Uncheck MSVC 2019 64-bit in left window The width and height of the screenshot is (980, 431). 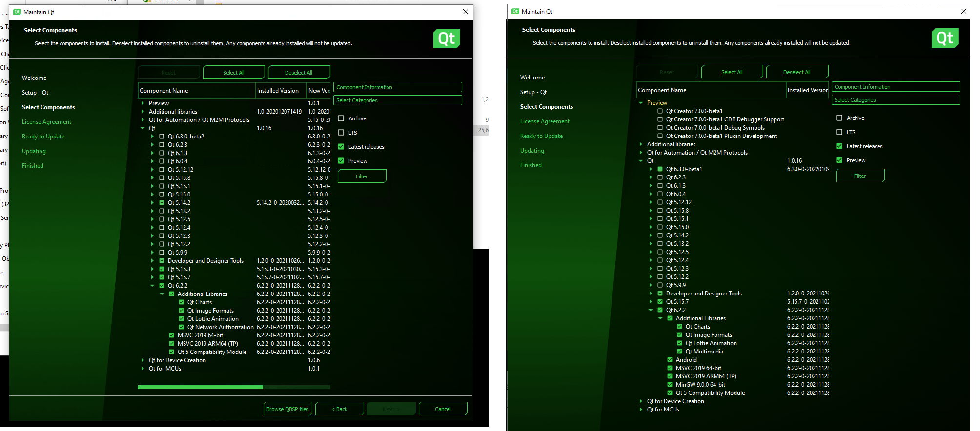coord(172,335)
